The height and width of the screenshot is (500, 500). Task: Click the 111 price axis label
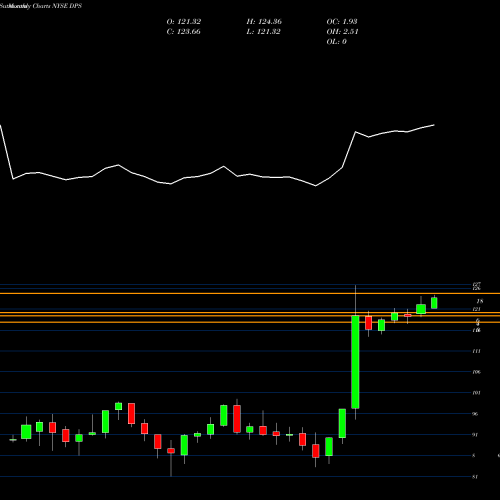pyautogui.click(x=477, y=351)
